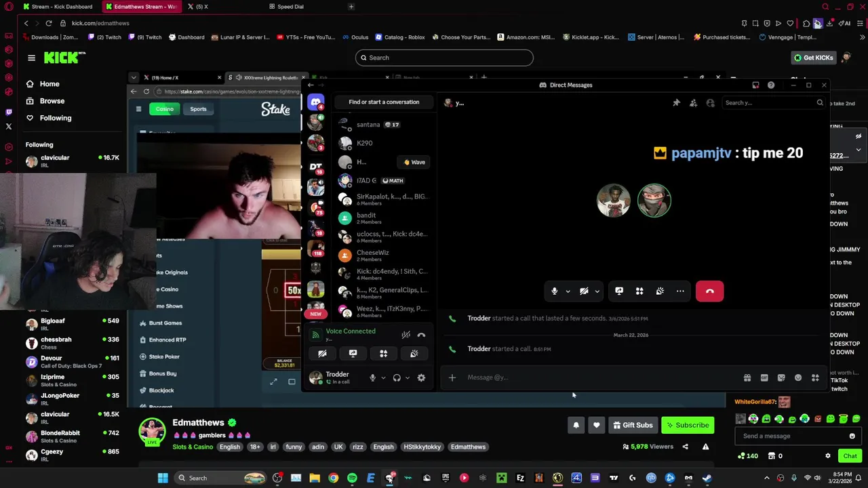This screenshot has width=868, height=488.
Task: Send a gift icon in Discord message box
Action: pos(747,378)
